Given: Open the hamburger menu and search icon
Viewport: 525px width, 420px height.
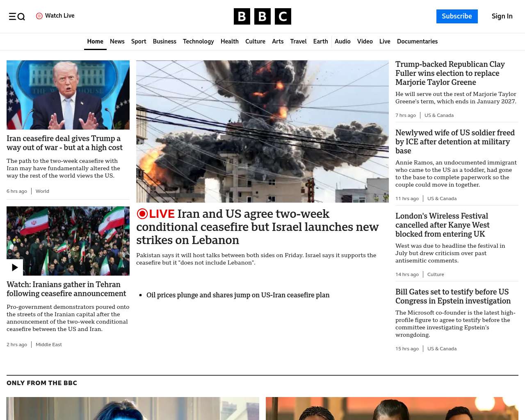Looking at the screenshot, I should pyautogui.click(x=17, y=16).
